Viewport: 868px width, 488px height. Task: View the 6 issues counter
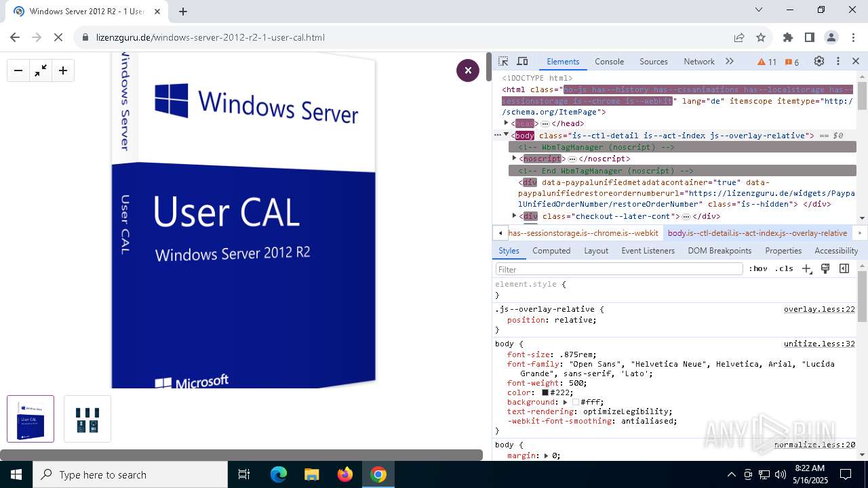pos(791,62)
